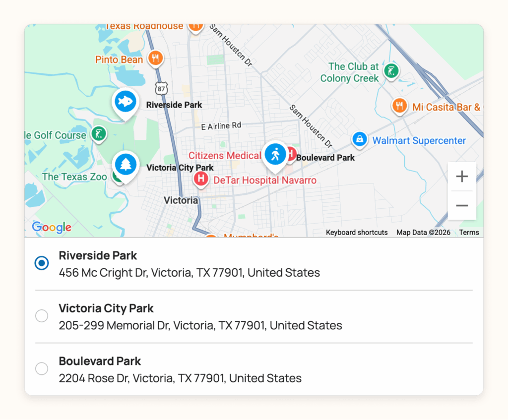Zoom in on the map

coord(462,177)
